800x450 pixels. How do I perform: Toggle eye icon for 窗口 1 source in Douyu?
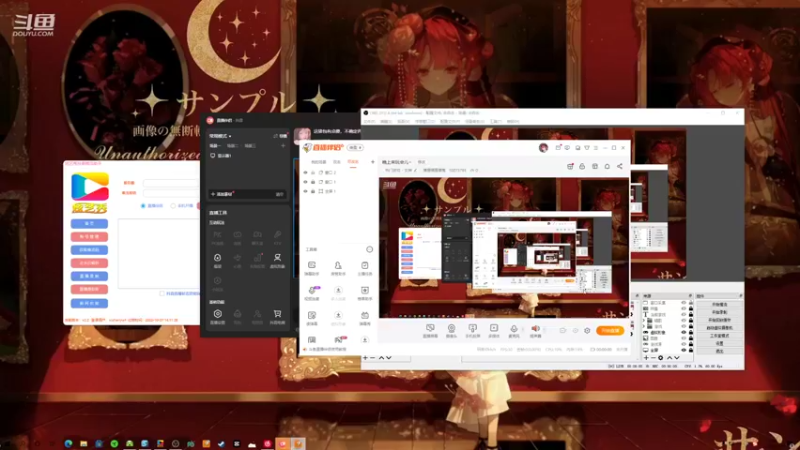[x=306, y=182]
